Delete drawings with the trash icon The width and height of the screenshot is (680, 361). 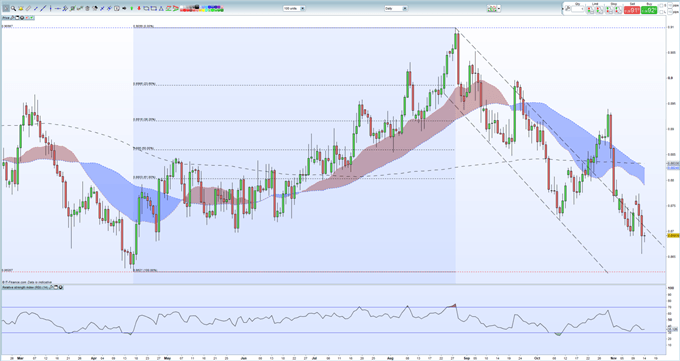click(87, 9)
